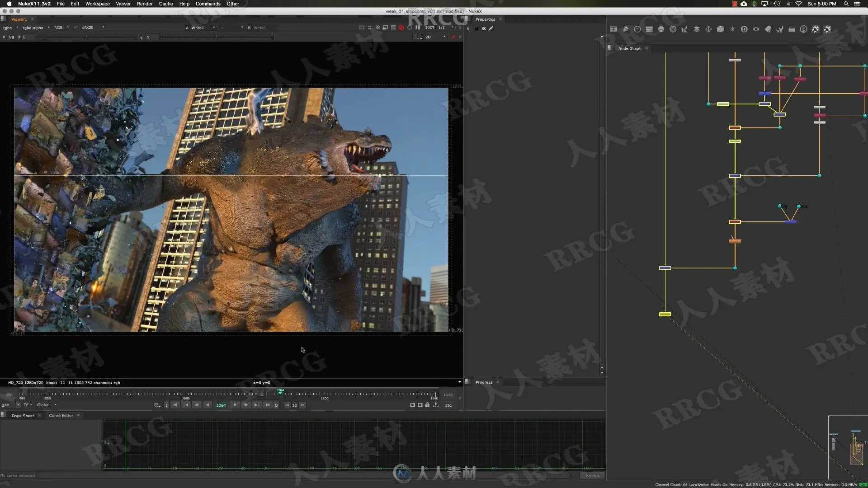This screenshot has width=868, height=488.
Task: Toggle the viewer pause button
Action: [418, 28]
